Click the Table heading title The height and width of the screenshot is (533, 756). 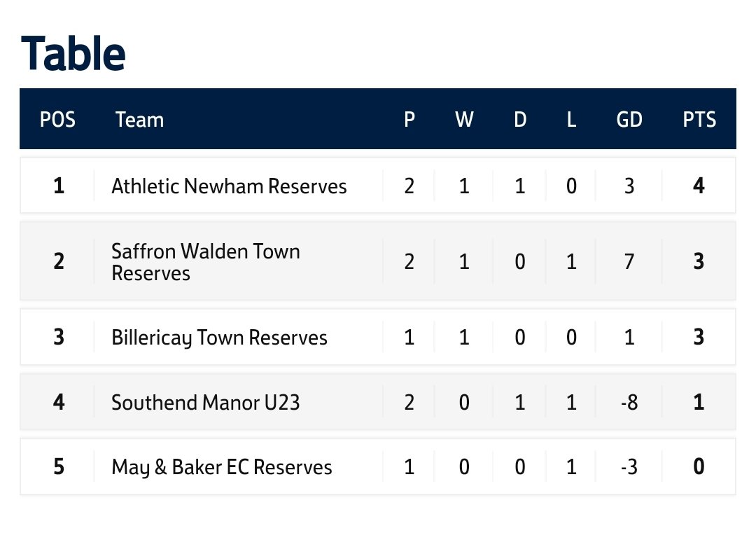point(73,53)
